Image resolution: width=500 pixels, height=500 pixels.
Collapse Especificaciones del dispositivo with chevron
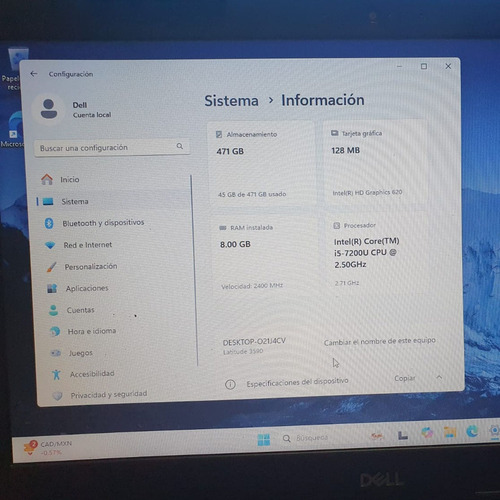439,377
